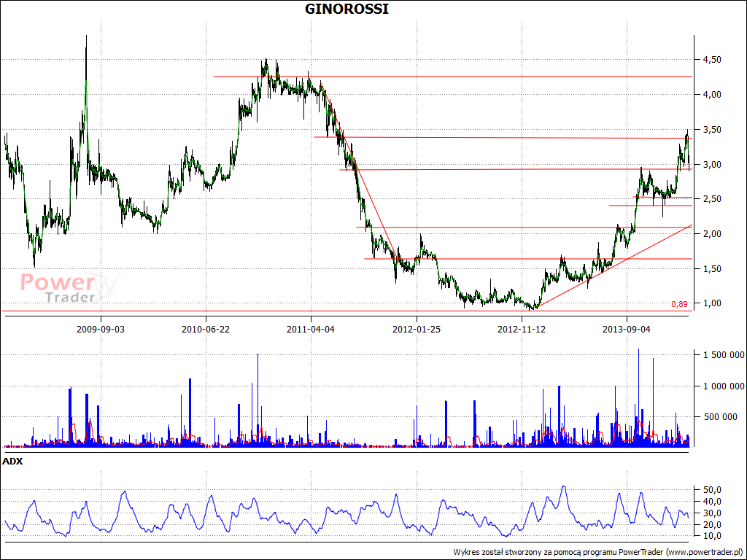Click the 2009-09-03 date label

pos(101,329)
